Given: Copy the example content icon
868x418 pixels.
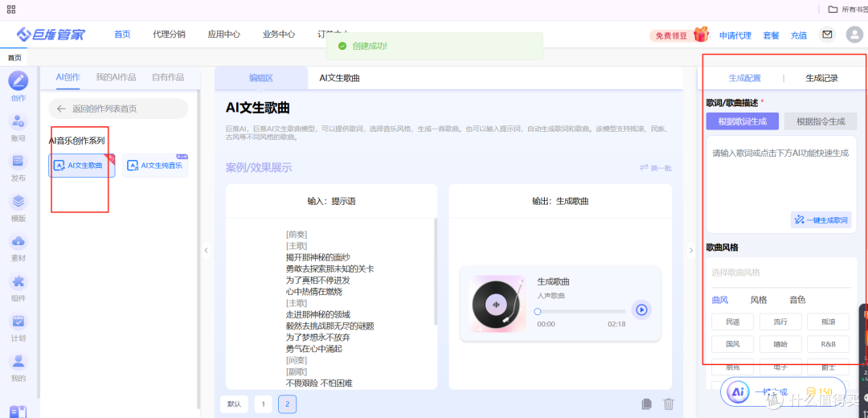Looking at the screenshot, I should click(x=646, y=404).
